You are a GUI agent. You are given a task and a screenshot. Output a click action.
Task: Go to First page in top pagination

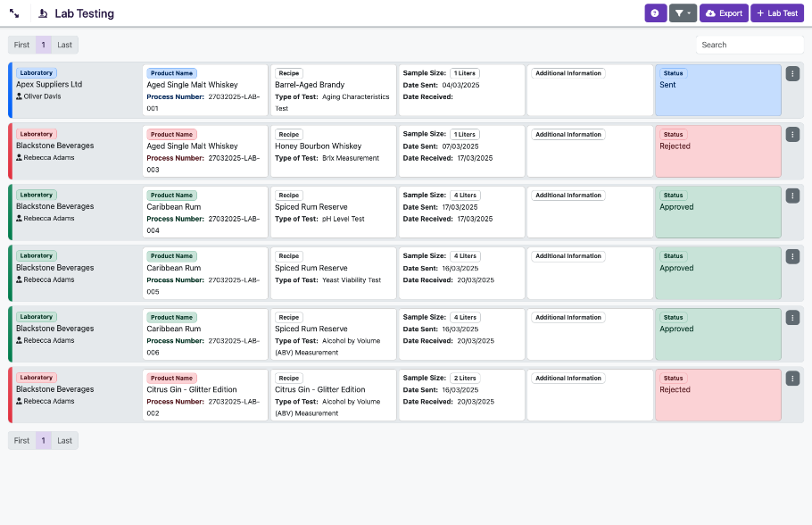click(21, 45)
